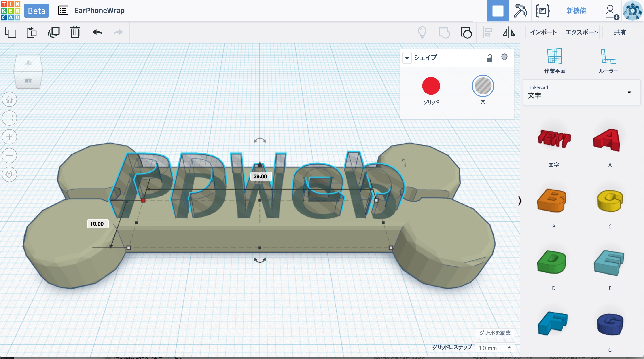The width and height of the screenshot is (644, 359).
Task: Switch to the Blocks pickaxe mode
Action: point(520,11)
